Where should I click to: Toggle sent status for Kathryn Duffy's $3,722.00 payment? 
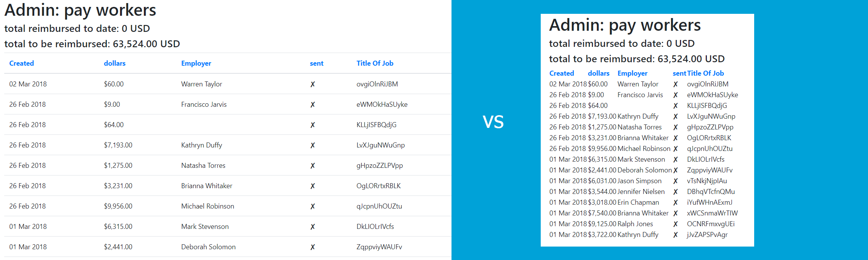676,235
